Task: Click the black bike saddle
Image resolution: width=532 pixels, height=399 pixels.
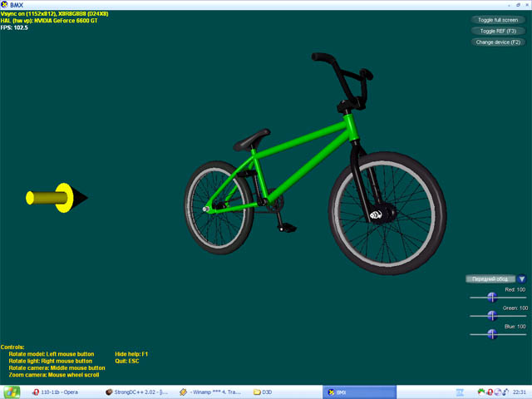Action: (x=251, y=139)
